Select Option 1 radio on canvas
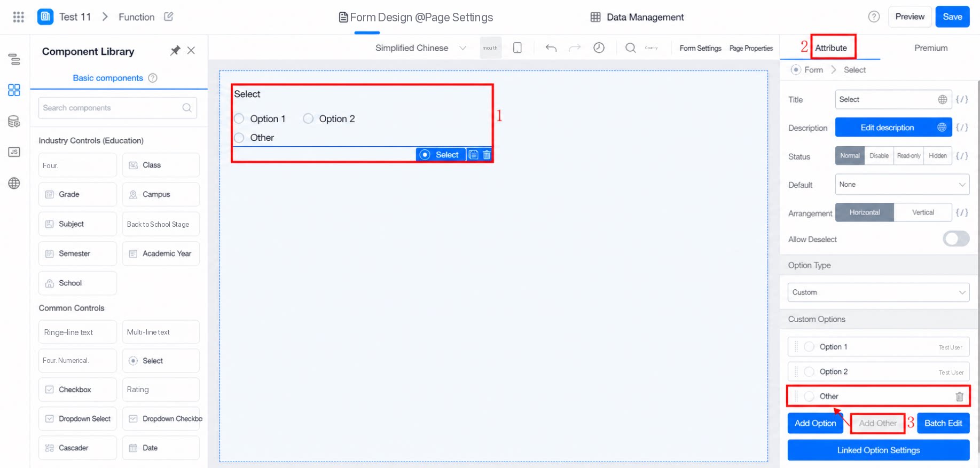Image resolution: width=980 pixels, height=468 pixels. (239, 118)
